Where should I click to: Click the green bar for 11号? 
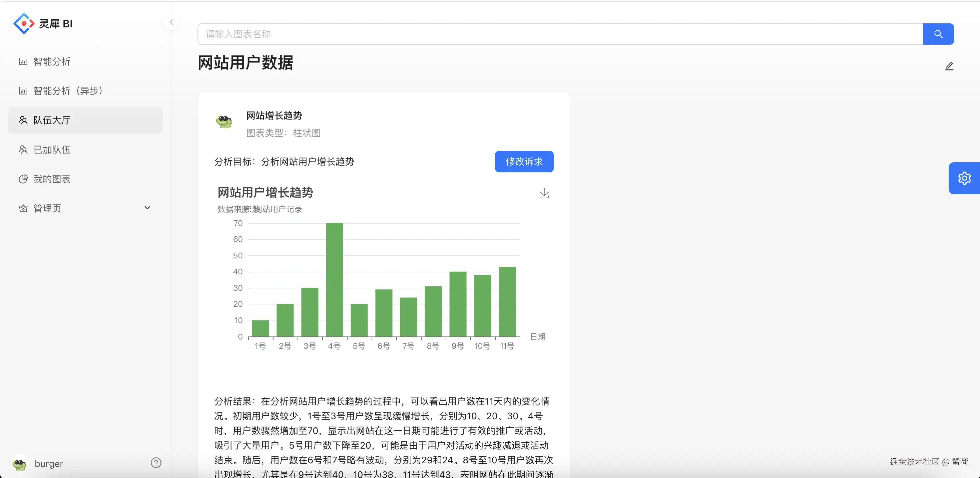pos(507,301)
